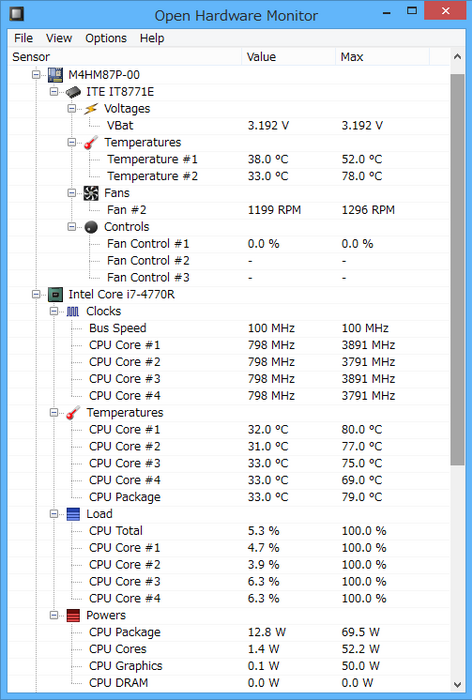Click the scrollbar down arrow
472x700 pixels.
pos(457,684)
